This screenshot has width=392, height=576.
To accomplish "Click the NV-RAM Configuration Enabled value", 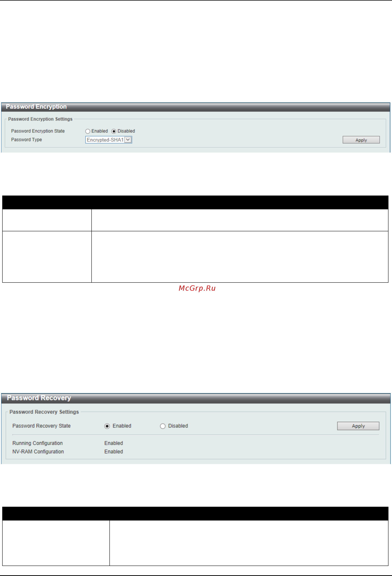I will pos(114,452).
